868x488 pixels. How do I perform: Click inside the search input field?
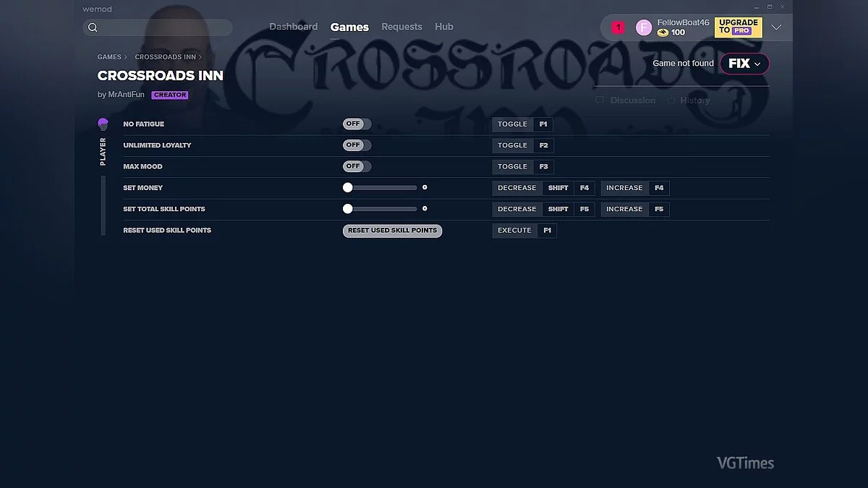(x=159, y=27)
